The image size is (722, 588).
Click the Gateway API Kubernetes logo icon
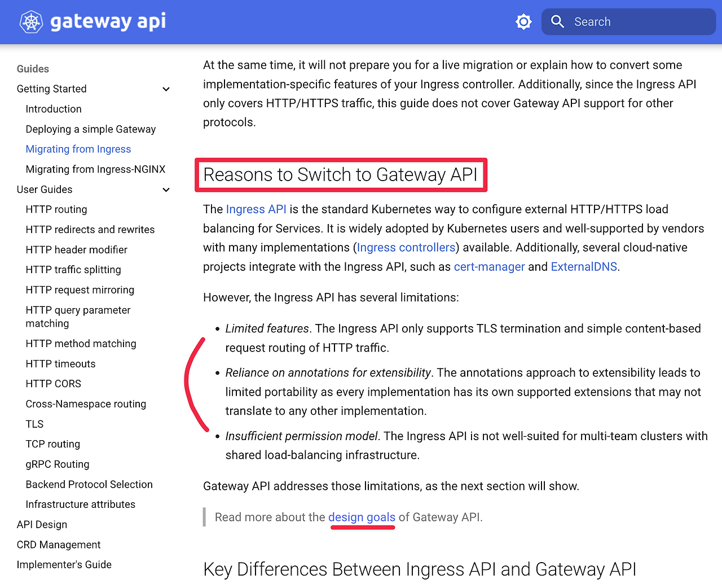pos(31,22)
